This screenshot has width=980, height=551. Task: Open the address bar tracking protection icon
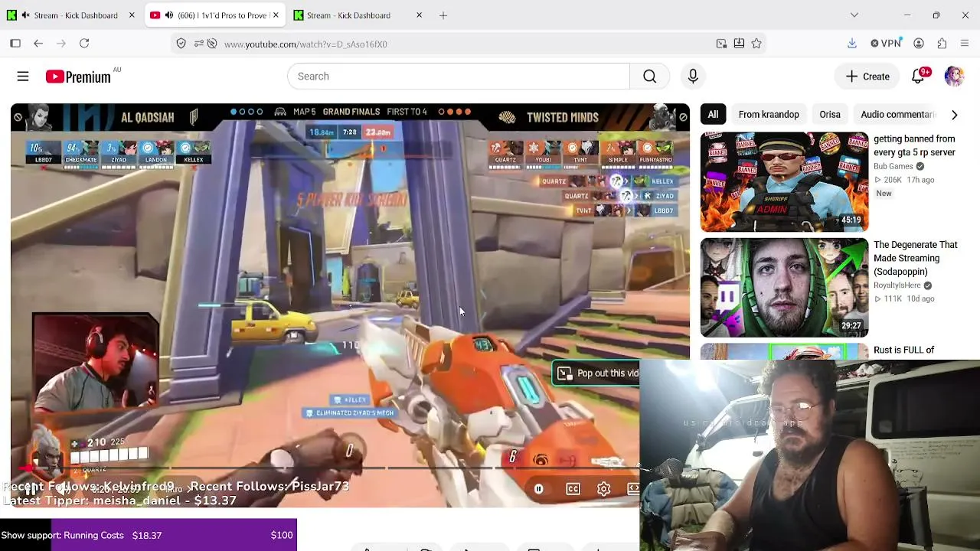tap(212, 44)
